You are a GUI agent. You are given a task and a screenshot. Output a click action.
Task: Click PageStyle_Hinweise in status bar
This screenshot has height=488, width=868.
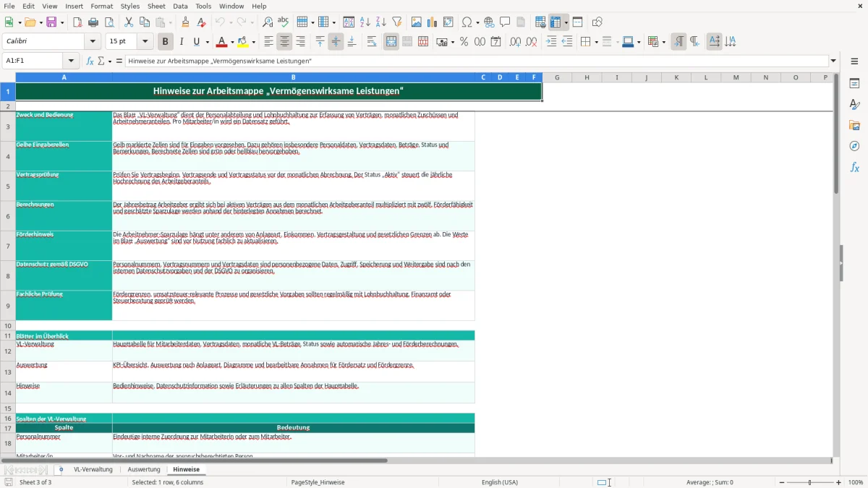(x=318, y=482)
